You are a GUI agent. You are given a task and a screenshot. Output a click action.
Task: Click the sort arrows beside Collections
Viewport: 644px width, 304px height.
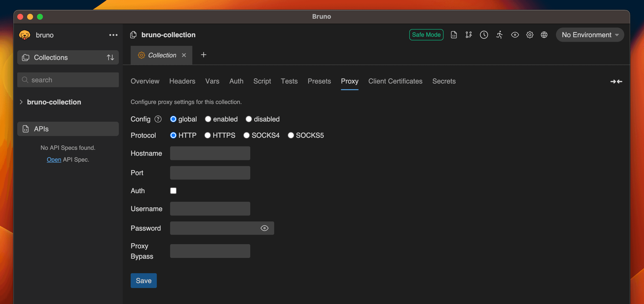tap(110, 57)
